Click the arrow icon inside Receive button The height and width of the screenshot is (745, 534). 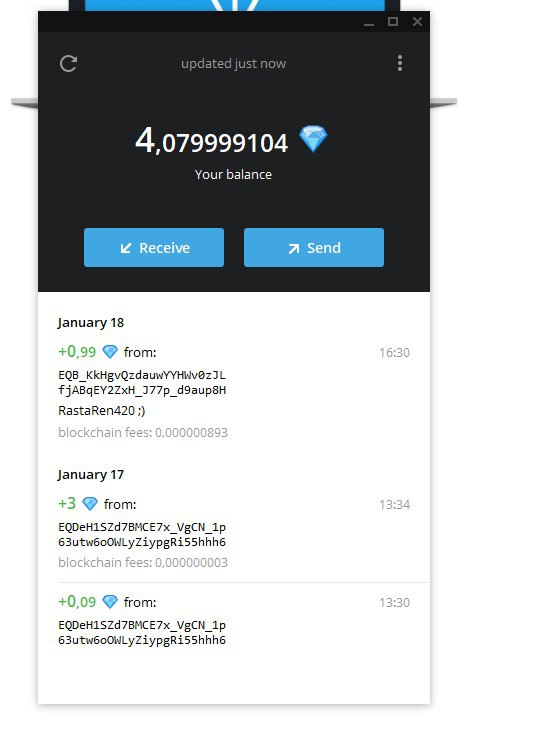(x=125, y=248)
